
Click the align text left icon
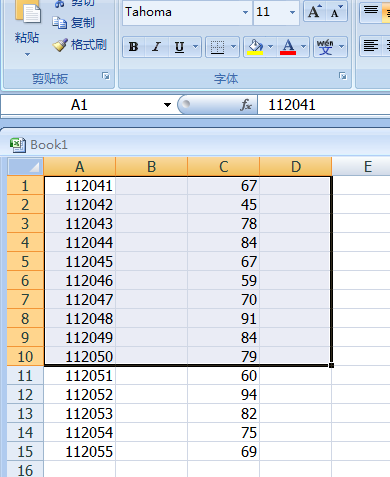pos(371,46)
